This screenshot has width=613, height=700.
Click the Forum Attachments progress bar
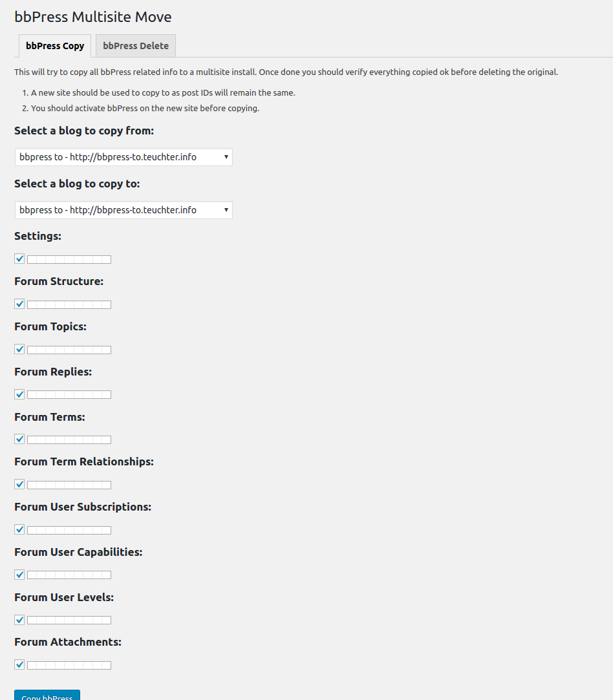[69, 665]
